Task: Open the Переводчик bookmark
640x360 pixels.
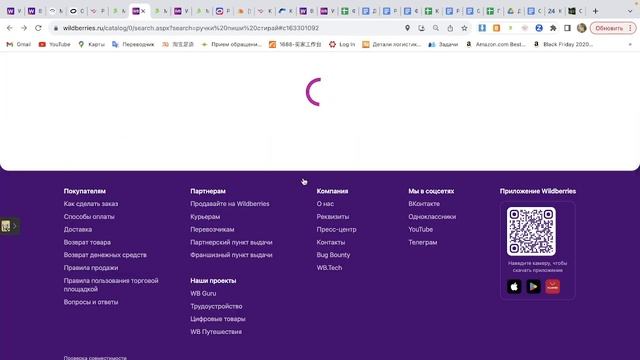Action: pos(133,44)
